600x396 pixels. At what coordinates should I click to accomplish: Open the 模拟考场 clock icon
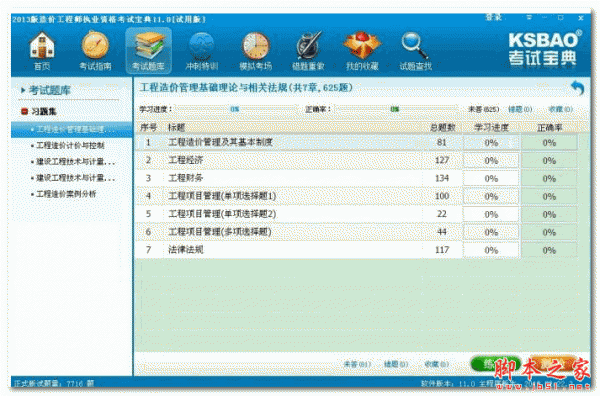(255, 50)
